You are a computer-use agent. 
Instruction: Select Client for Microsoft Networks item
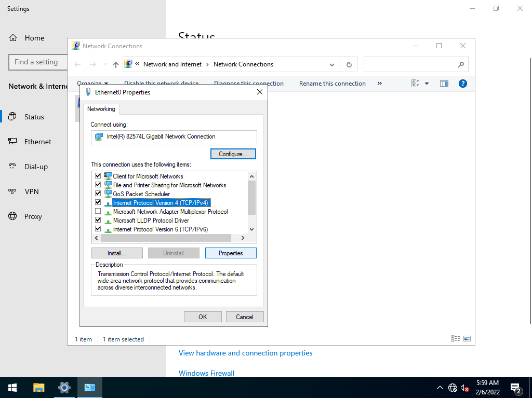pos(148,176)
